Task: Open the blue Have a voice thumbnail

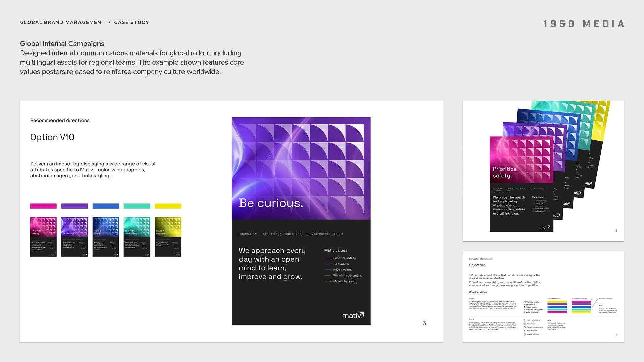Action: [x=106, y=237]
